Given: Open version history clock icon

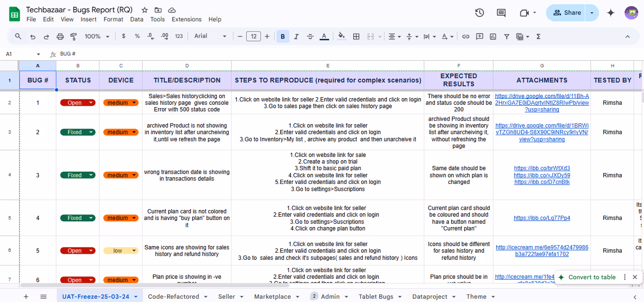Looking at the screenshot, I should coord(479,13).
